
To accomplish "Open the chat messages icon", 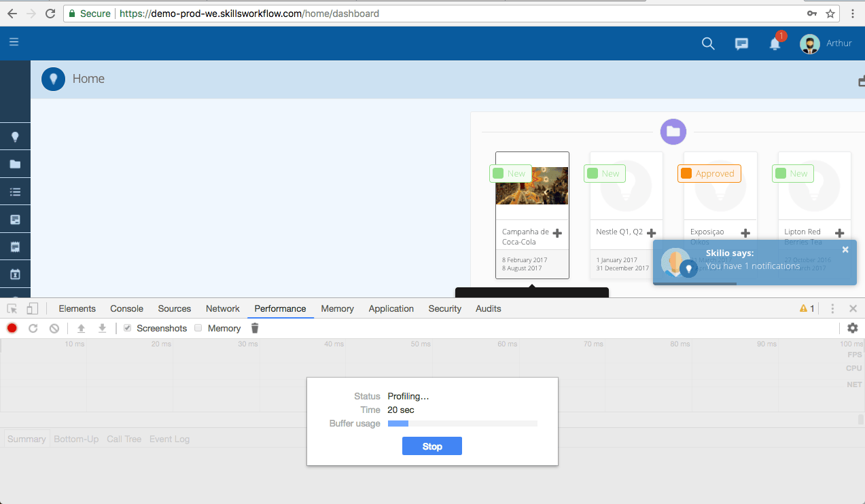I will (x=741, y=43).
